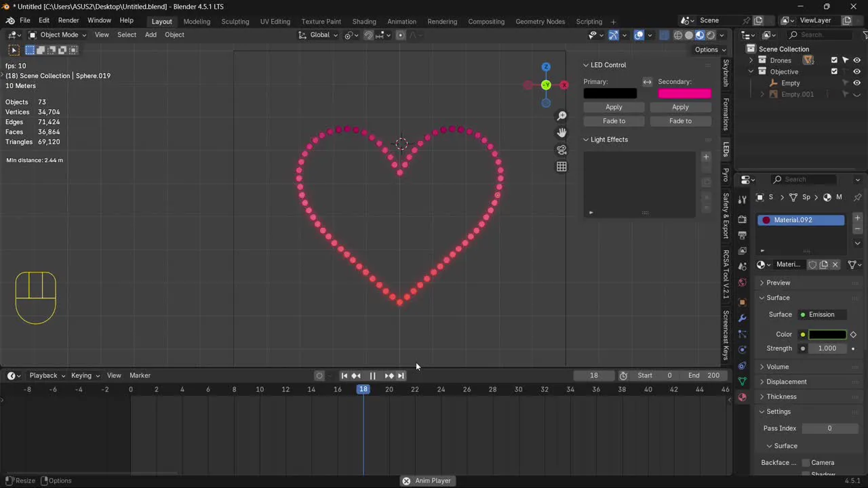Open the pink Secondary color swatch
This screenshot has width=868, height=488.
coord(684,94)
